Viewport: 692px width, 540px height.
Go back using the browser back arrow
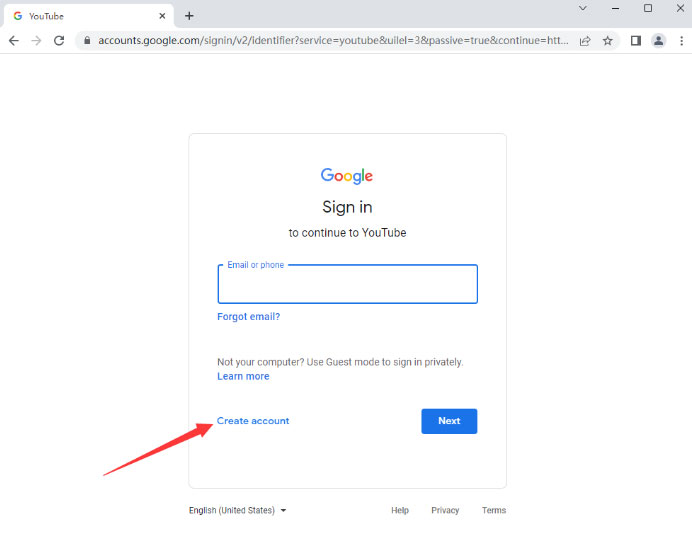click(14, 41)
